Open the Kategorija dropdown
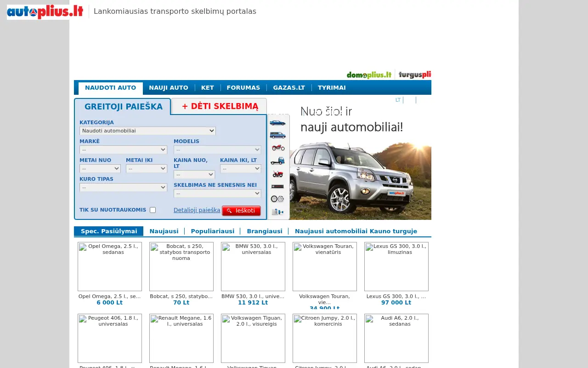 click(x=147, y=131)
